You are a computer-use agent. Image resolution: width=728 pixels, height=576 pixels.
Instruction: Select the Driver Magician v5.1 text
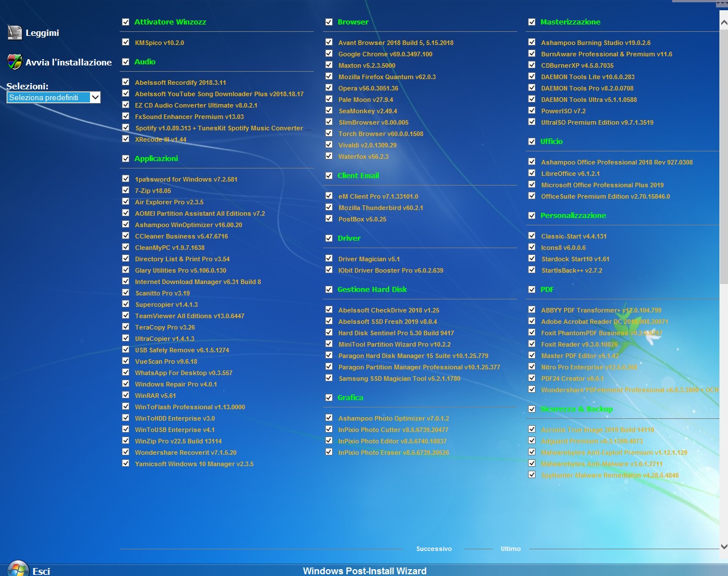tap(369, 259)
